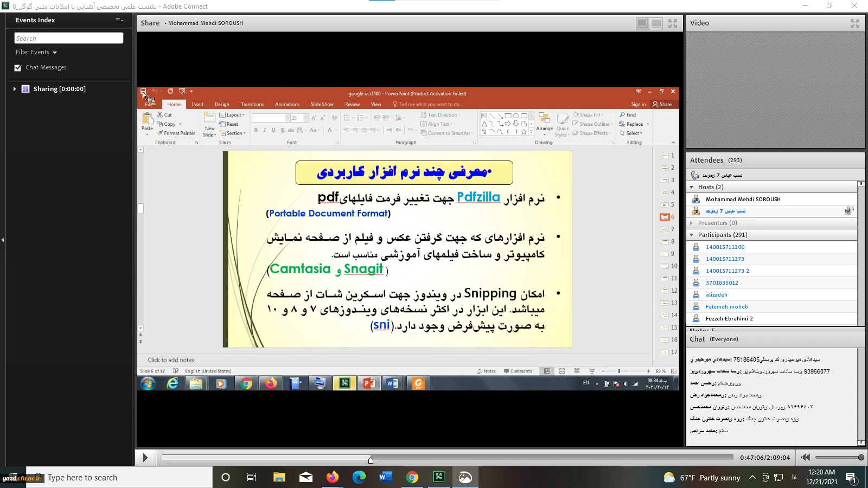Viewport: 868px width, 488px height.
Task: Collapse the Participants (291) list
Action: 692,235
